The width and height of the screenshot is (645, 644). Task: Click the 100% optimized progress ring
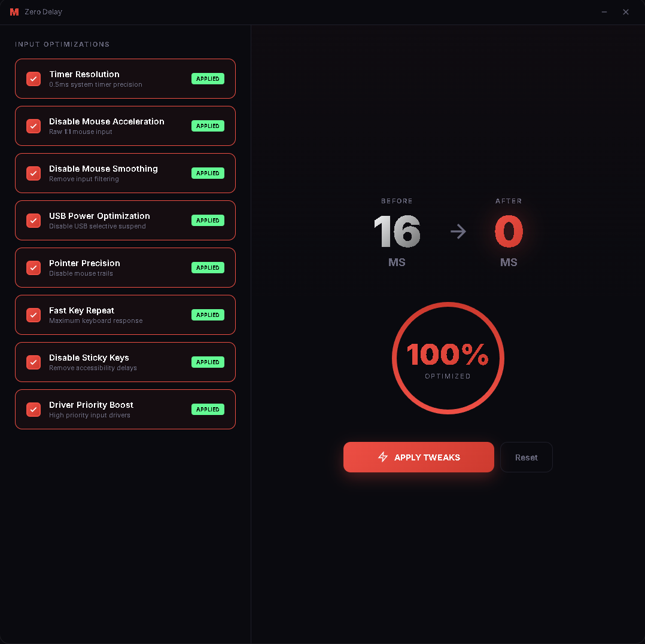(448, 358)
